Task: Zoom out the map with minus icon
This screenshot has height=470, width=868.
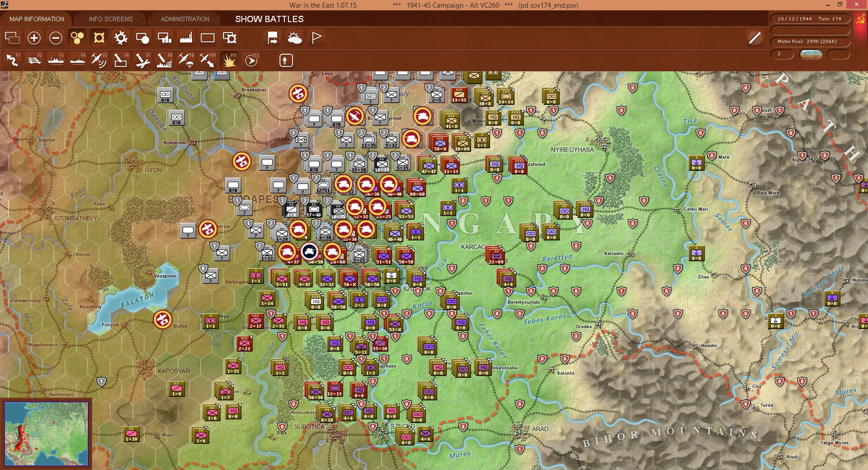Action: pyautogui.click(x=56, y=38)
